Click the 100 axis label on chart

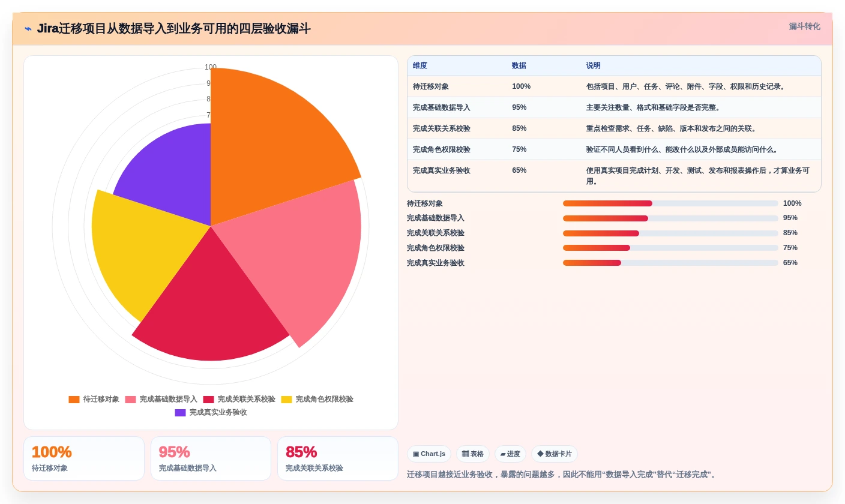pyautogui.click(x=211, y=67)
